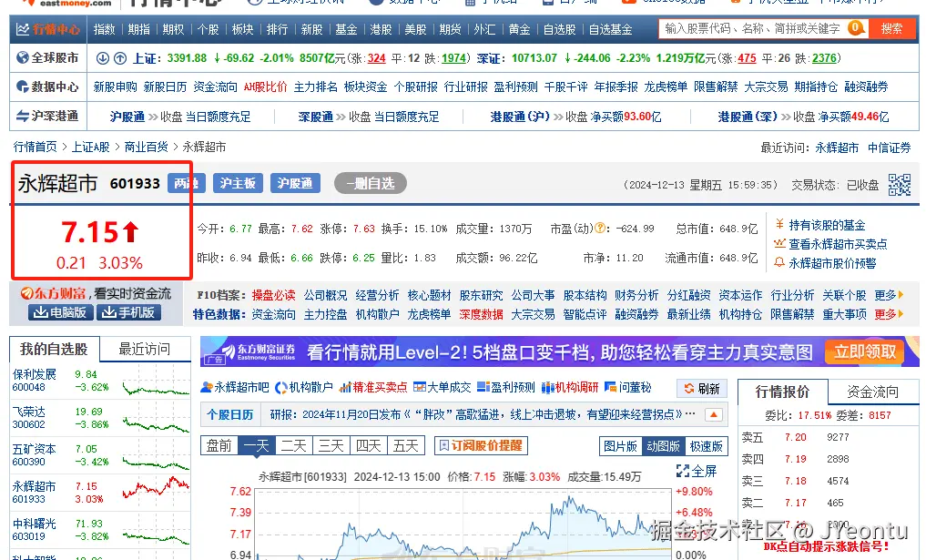Switch chart to 图片版
Screen dimensions: 926x560
pos(620,446)
